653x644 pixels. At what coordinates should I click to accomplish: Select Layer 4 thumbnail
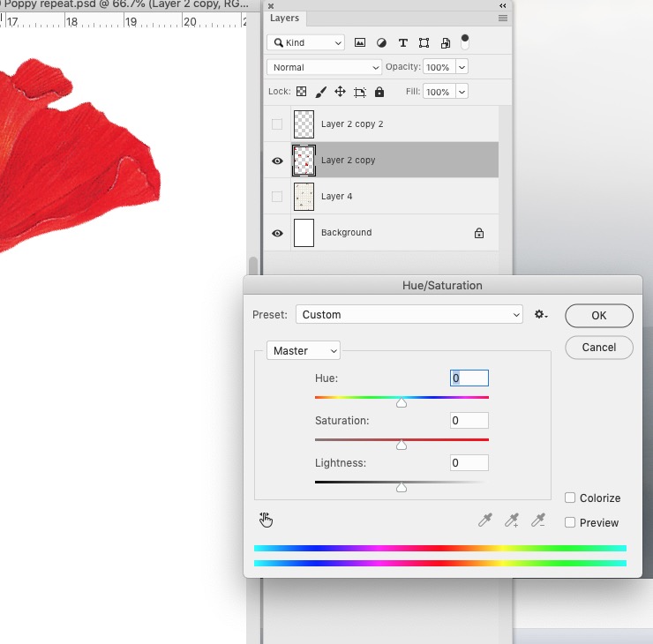coord(304,197)
